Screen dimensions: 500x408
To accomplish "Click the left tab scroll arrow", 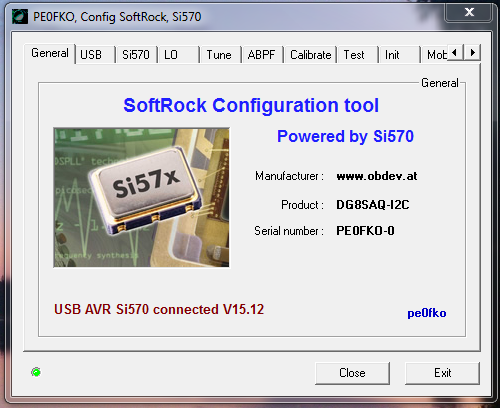I will 455,53.
